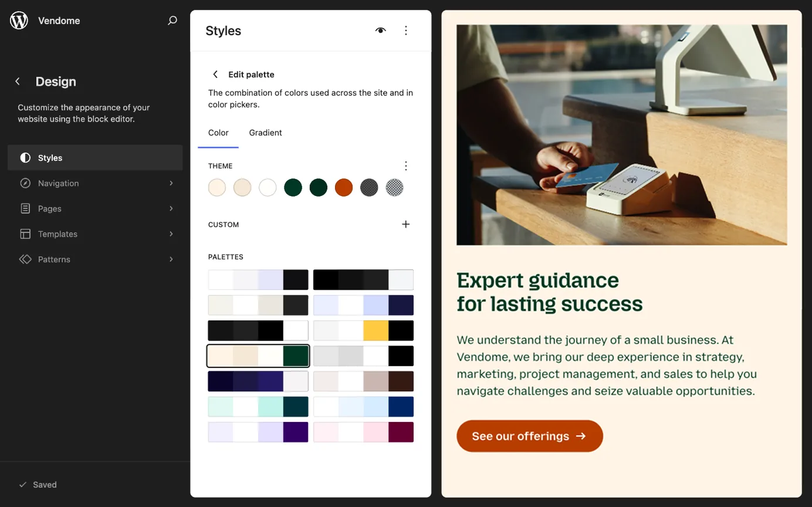Open the Styles panel kebab menu
The height and width of the screenshot is (507, 812).
tap(406, 30)
